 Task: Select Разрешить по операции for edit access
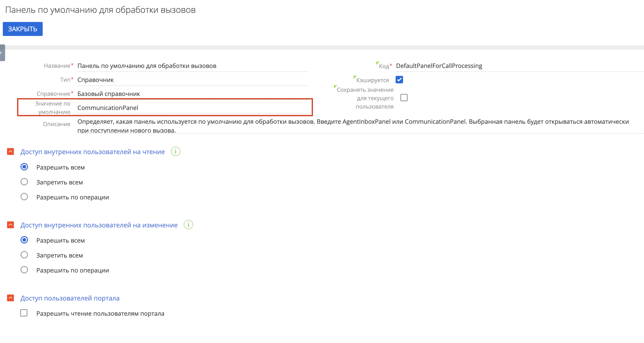24,270
